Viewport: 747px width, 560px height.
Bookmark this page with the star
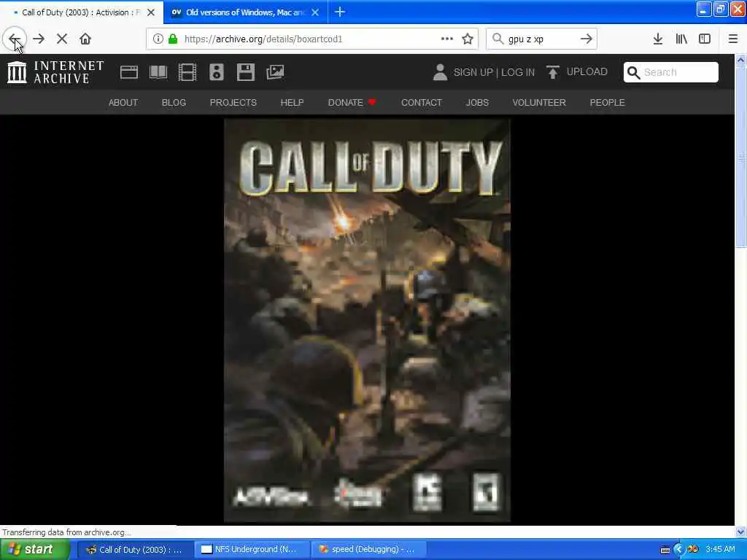pyautogui.click(x=468, y=39)
